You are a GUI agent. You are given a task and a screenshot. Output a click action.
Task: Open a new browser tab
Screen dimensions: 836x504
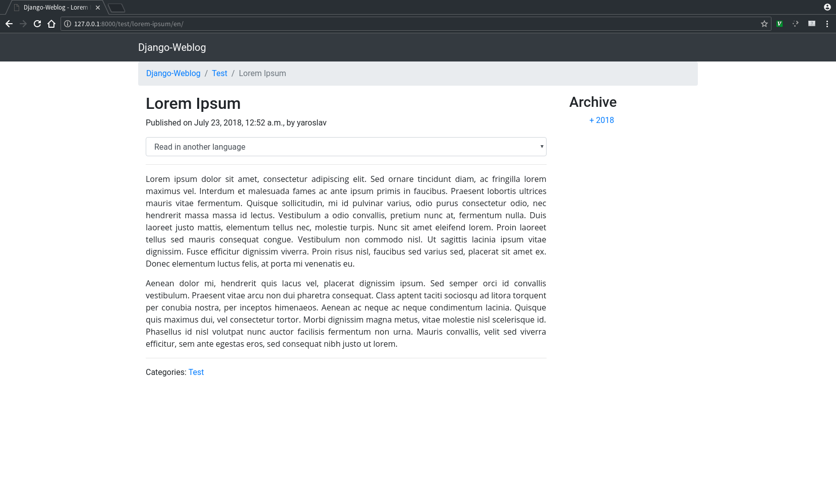pyautogui.click(x=116, y=8)
